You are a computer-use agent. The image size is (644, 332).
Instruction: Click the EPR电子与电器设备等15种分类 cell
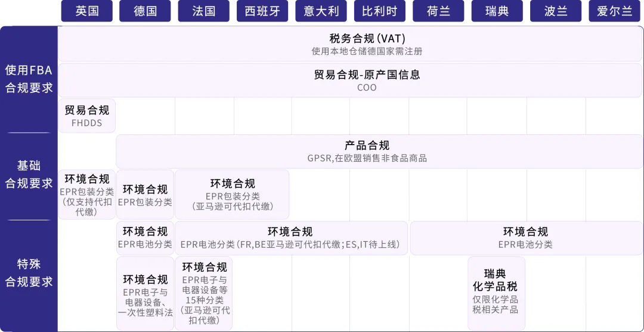tap(204, 294)
